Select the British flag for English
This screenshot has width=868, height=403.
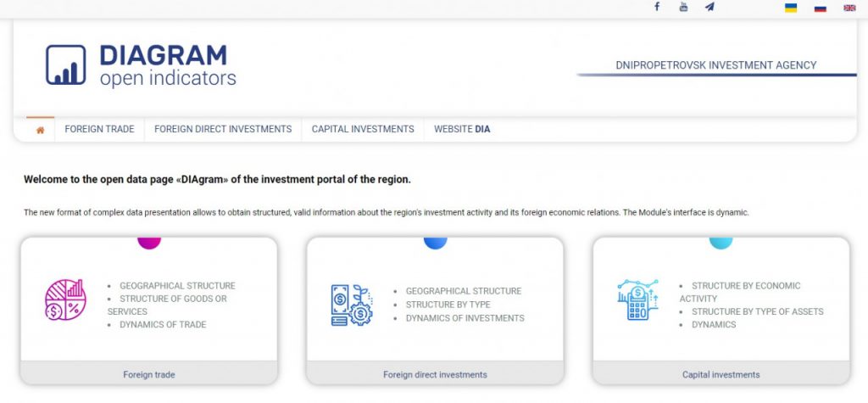click(x=849, y=8)
